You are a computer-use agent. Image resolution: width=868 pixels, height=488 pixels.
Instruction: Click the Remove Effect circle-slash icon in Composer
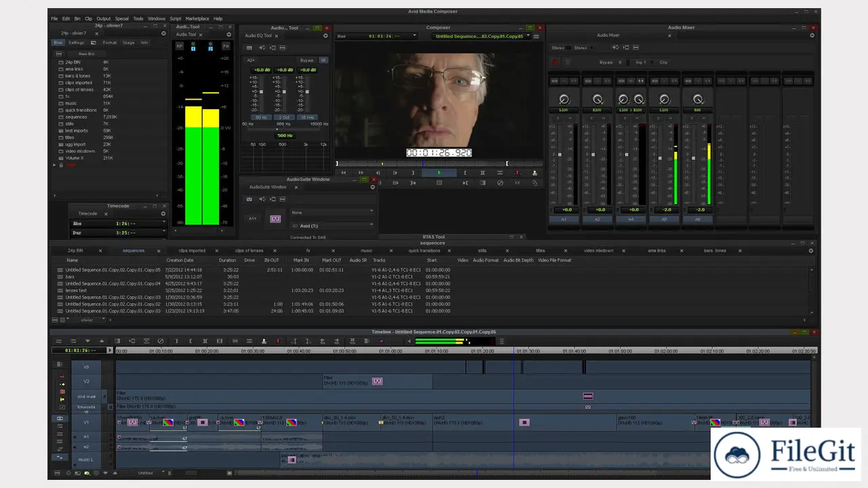(500, 182)
